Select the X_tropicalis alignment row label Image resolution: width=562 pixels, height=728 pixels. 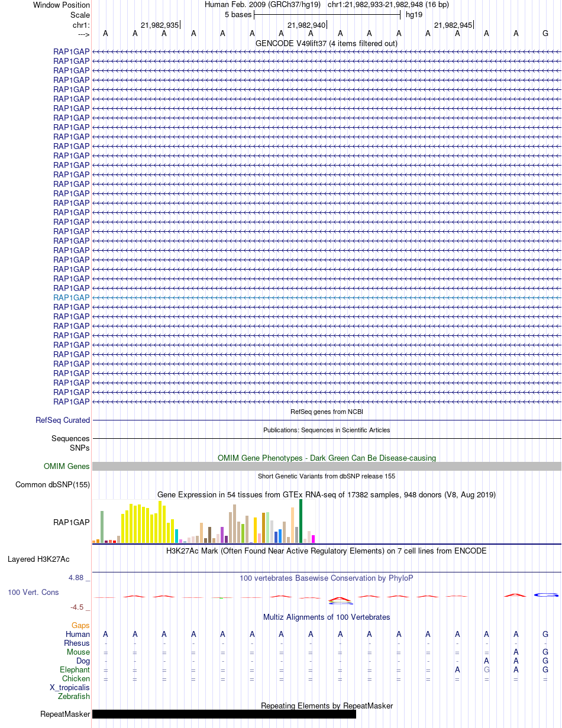[70, 687]
